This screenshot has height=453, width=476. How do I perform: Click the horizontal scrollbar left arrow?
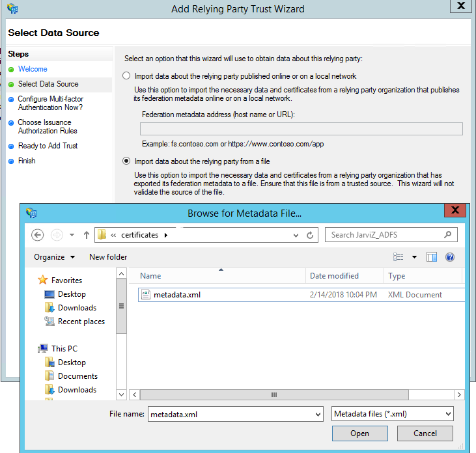click(x=135, y=394)
